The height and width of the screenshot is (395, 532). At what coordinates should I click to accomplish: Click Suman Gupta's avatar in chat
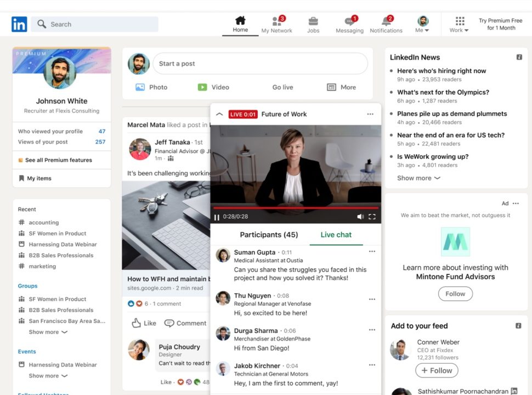(223, 255)
